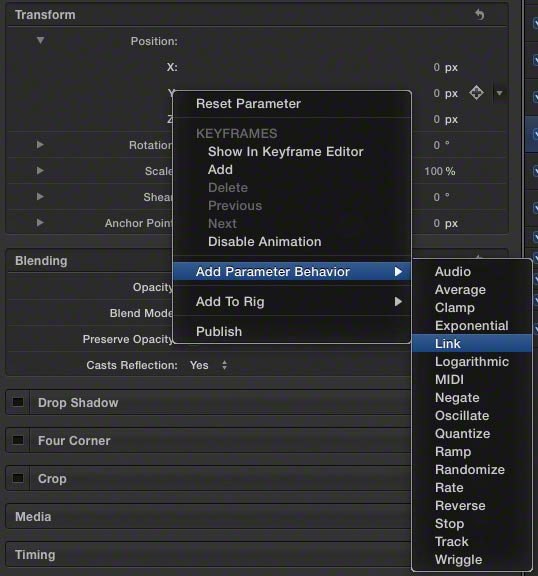This screenshot has width=538, height=576.
Task: Select the Audio parameter behavior
Action: click(472, 272)
